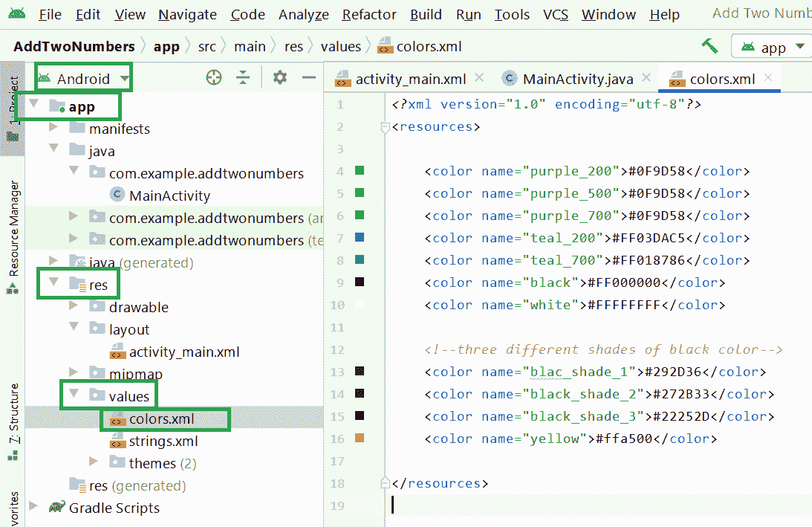This screenshot has height=527, width=812.
Task: Click the Build hammer icon
Action: pos(709,46)
